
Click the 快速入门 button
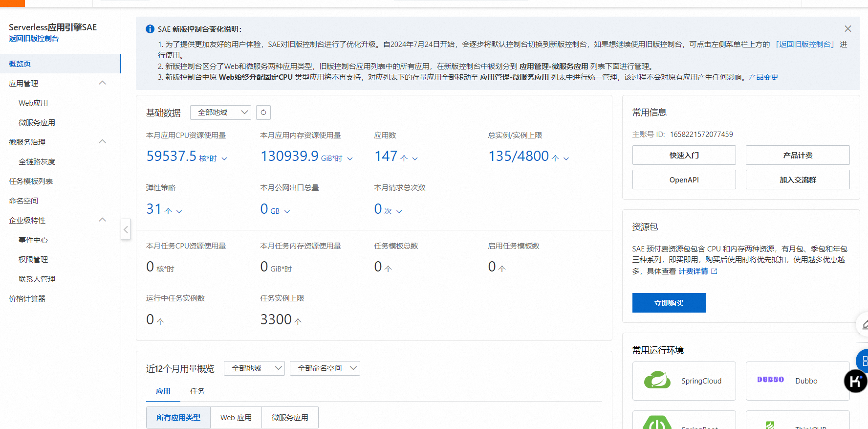(684, 155)
